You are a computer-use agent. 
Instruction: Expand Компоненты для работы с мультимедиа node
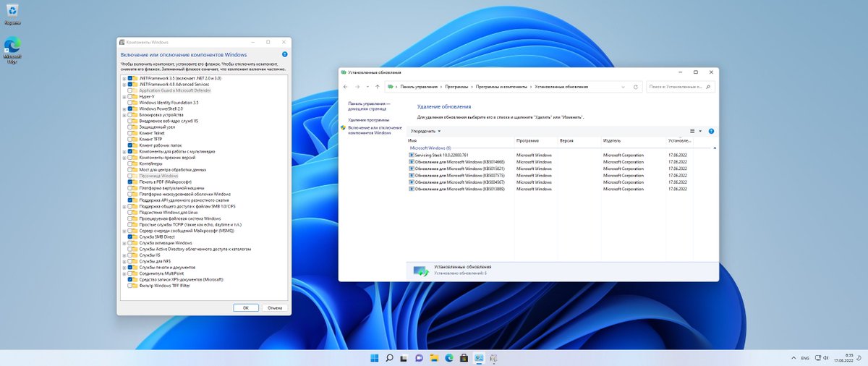[x=124, y=151]
